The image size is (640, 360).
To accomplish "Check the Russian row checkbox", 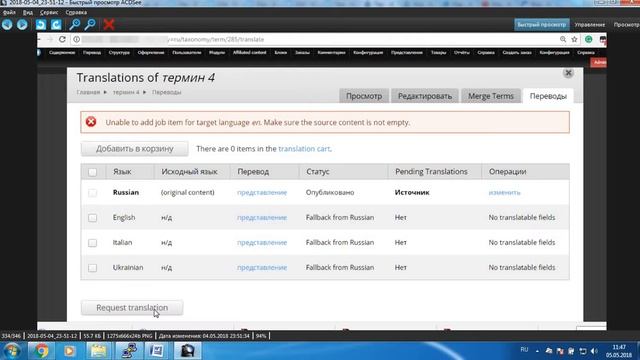I will pos(93,193).
